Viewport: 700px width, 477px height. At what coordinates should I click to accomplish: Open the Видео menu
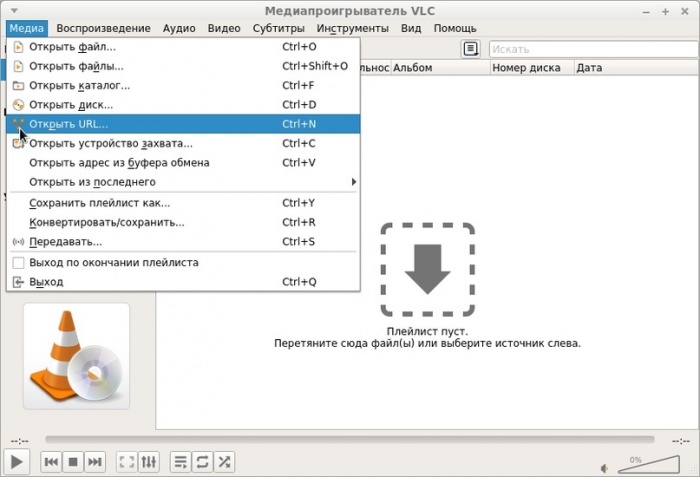pyautogui.click(x=224, y=28)
